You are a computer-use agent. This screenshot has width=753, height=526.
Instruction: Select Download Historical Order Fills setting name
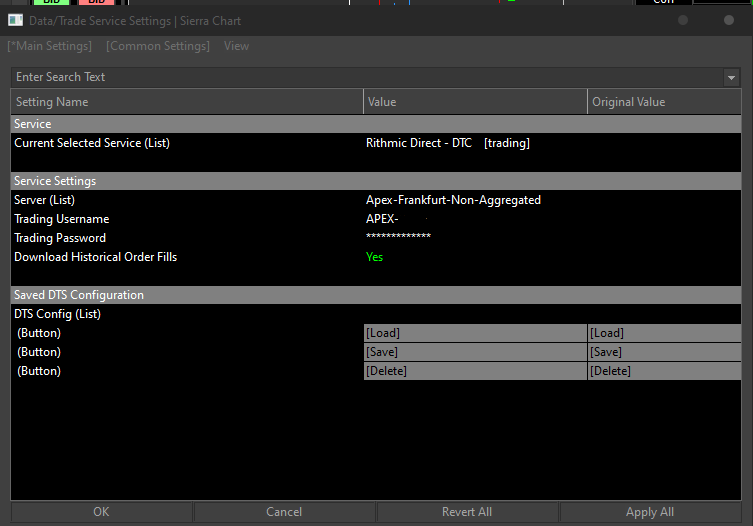[96, 257]
